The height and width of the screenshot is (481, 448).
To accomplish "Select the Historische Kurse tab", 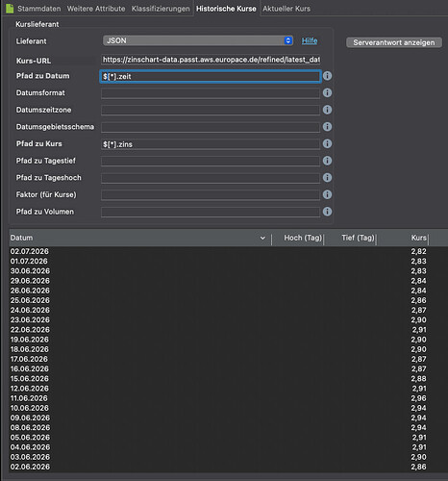I will [226, 9].
